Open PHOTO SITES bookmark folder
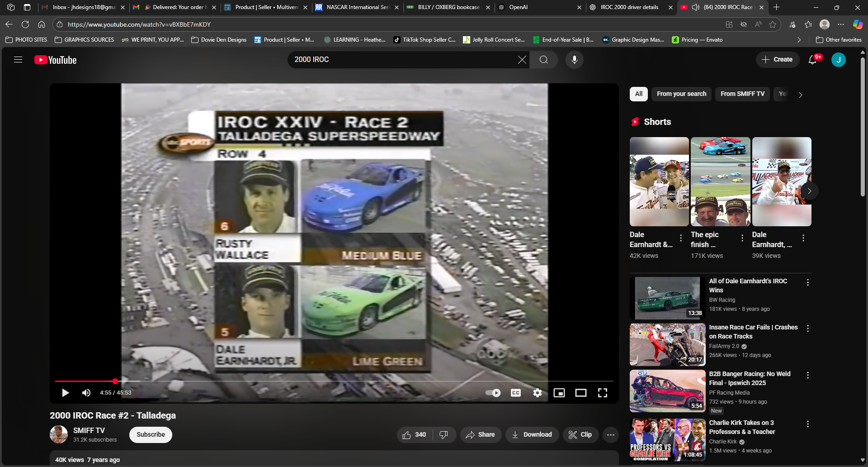868x467 pixels. [26, 40]
